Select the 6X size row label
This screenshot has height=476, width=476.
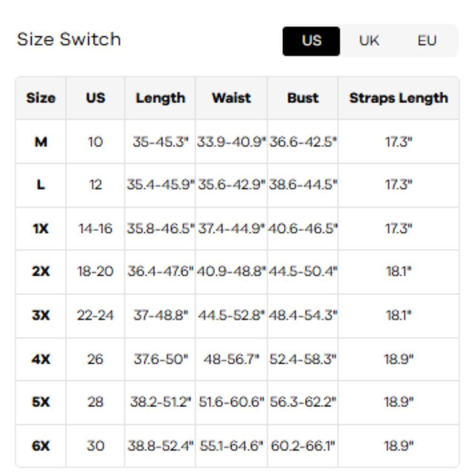(x=41, y=446)
